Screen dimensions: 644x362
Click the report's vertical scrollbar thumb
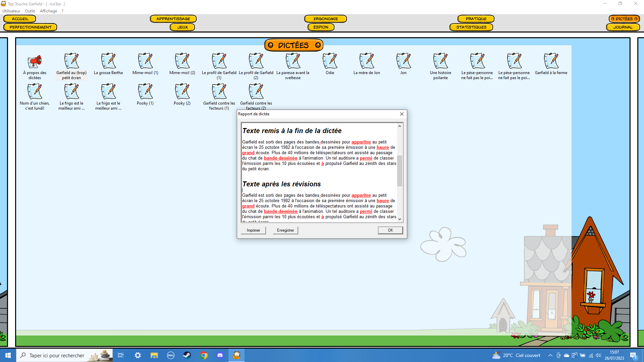[x=399, y=171]
